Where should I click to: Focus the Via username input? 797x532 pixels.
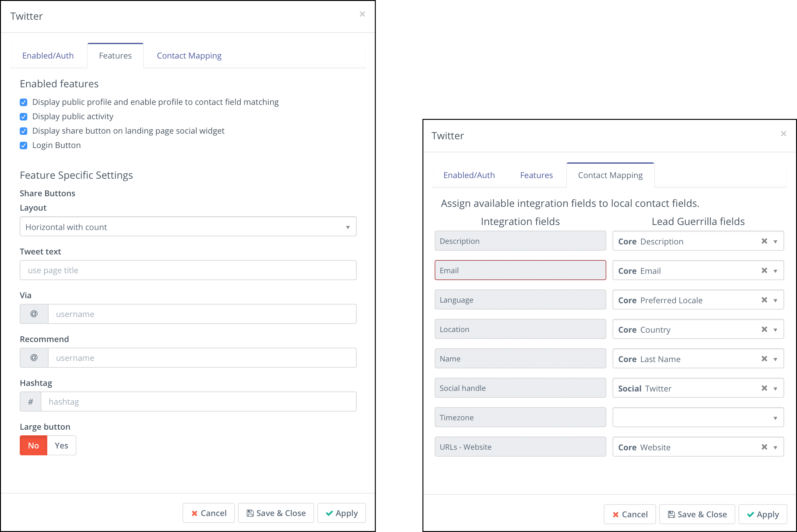pos(202,314)
